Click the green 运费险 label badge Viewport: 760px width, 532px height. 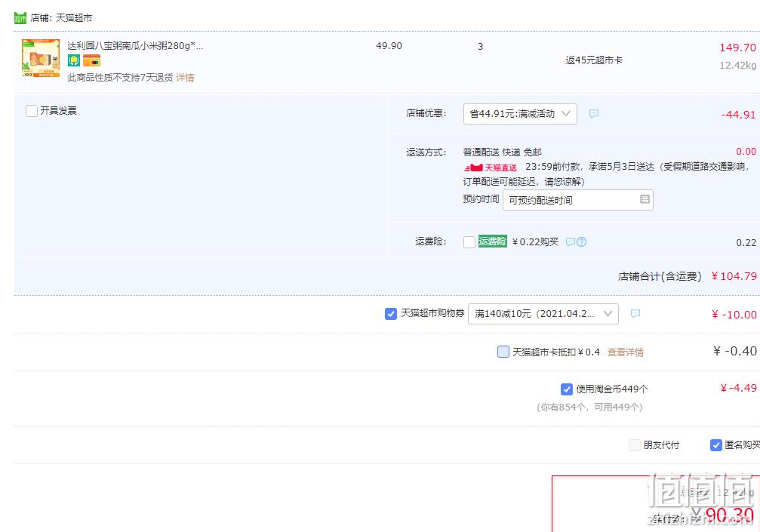[492, 241]
